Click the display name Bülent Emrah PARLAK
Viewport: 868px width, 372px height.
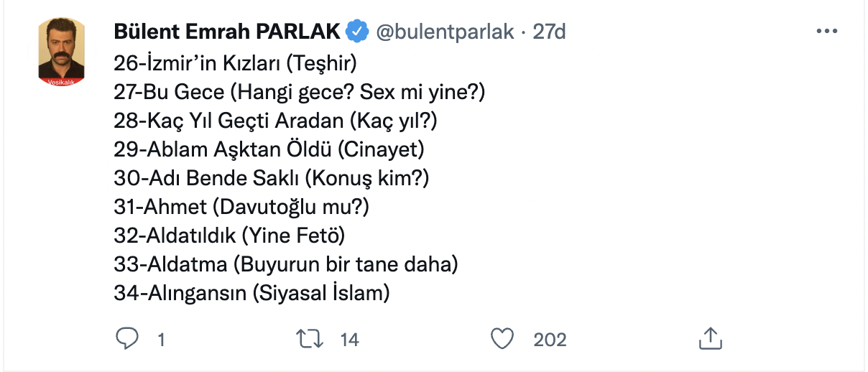[226, 32]
